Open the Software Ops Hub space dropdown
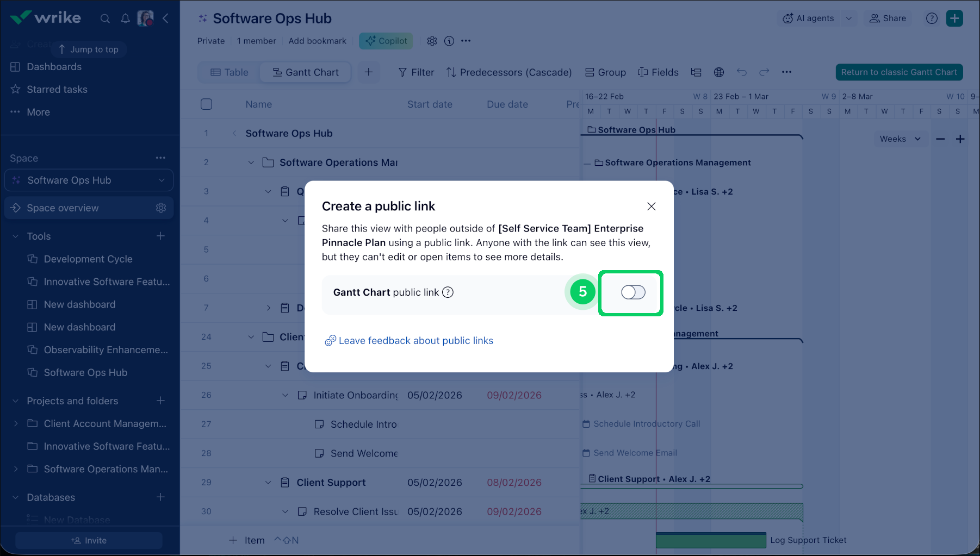The width and height of the screenshot is (980, 556). point(89,180)
